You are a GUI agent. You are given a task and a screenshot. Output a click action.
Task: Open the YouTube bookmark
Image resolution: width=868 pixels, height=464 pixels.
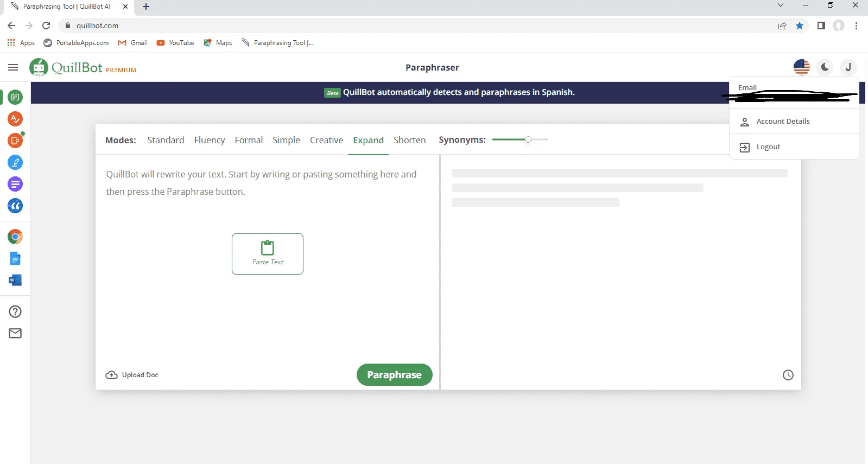point(175,43)
